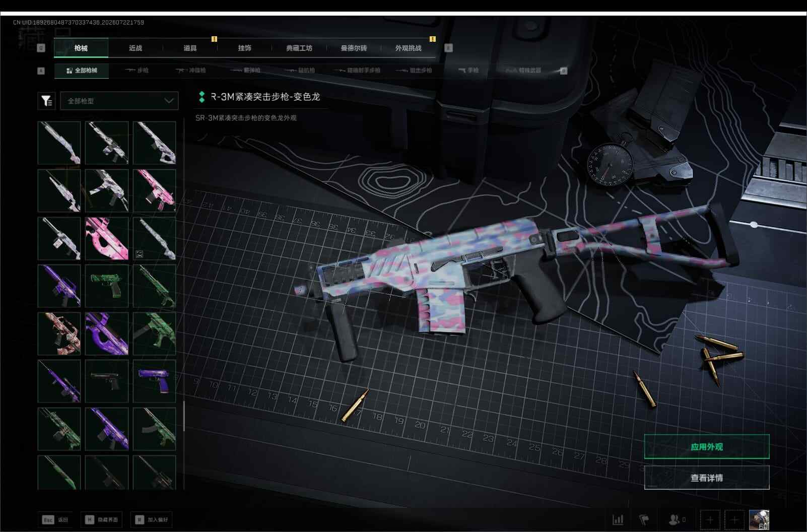Open the weapon filter icon

pos(46,101)
